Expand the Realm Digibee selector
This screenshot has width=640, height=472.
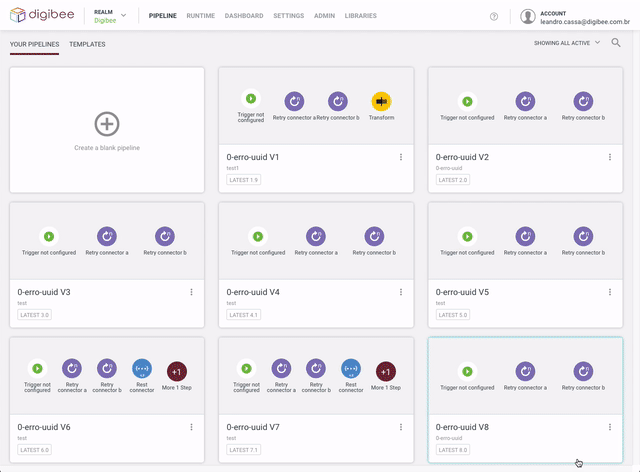coord(123,16)
